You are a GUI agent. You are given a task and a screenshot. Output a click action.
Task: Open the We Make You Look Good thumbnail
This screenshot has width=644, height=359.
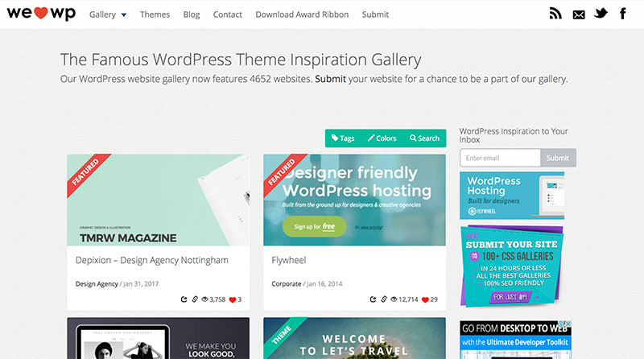pyautogui.click(x=158, y=338)
